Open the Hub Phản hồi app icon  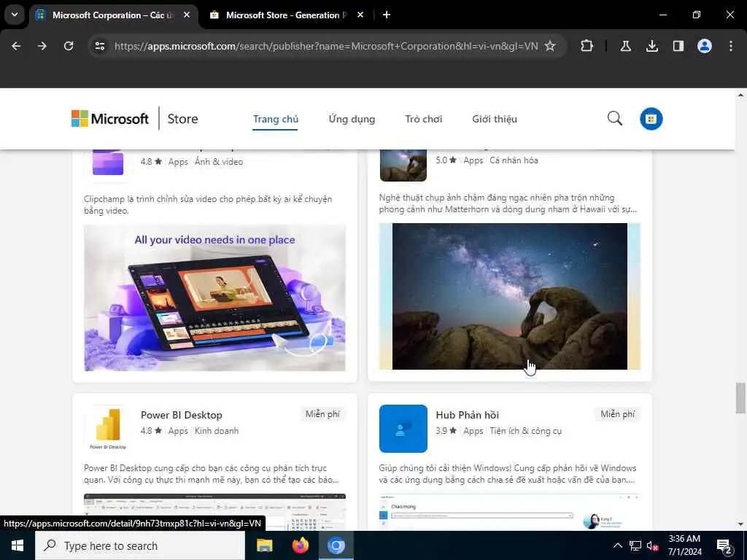403,429
